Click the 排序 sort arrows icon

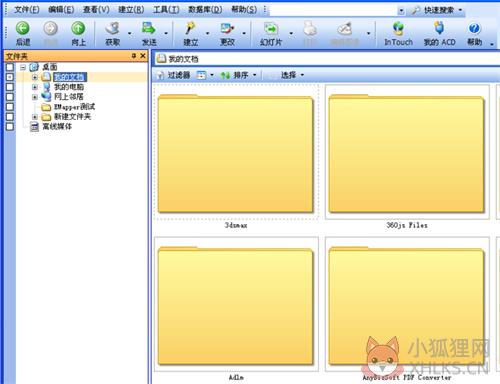[225, 75]
